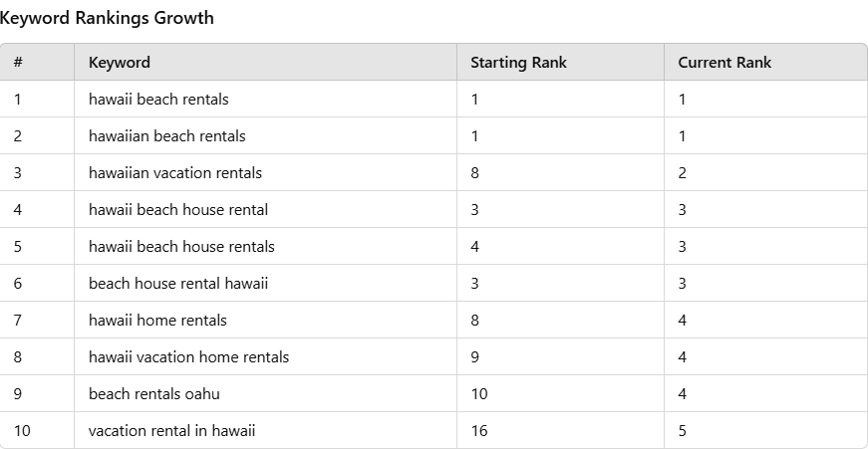Screen dimensions: 868x449
Task: Select the "beach rentals oahu" keyword cell
Action: click(154, 394)
